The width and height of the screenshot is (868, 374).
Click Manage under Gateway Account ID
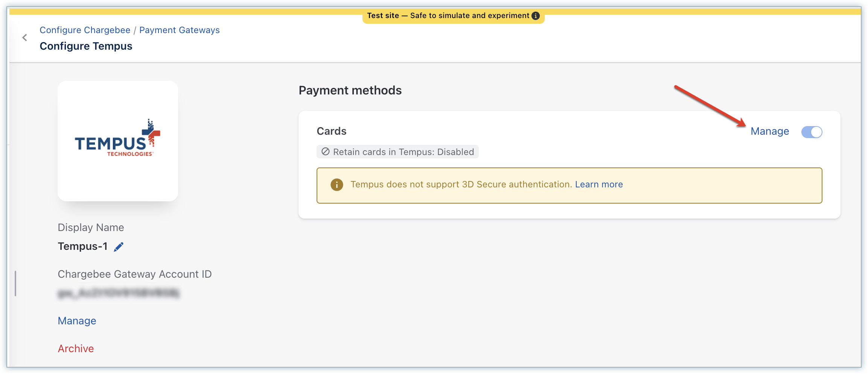pyautogui.click(x=77, y=321)
